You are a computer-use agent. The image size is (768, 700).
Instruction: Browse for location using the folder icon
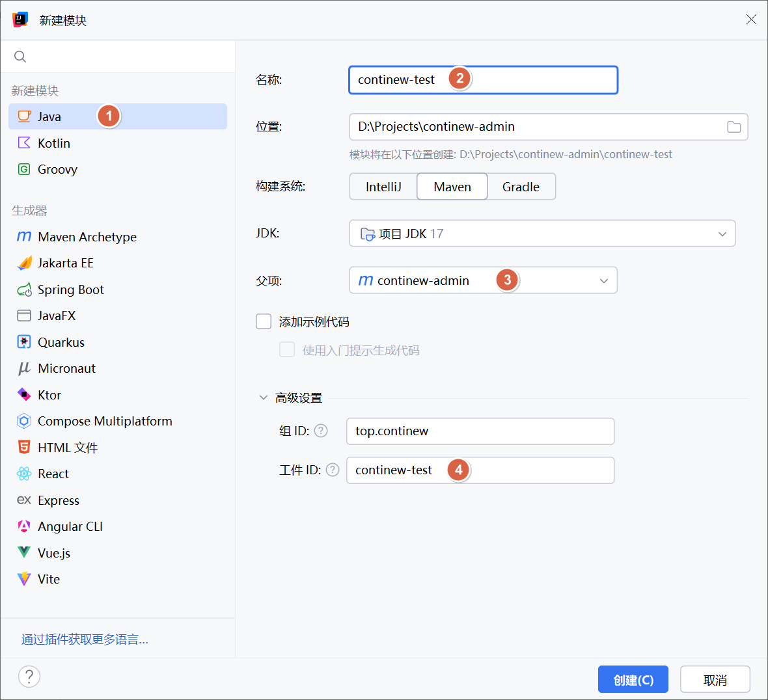click(734, 127)
